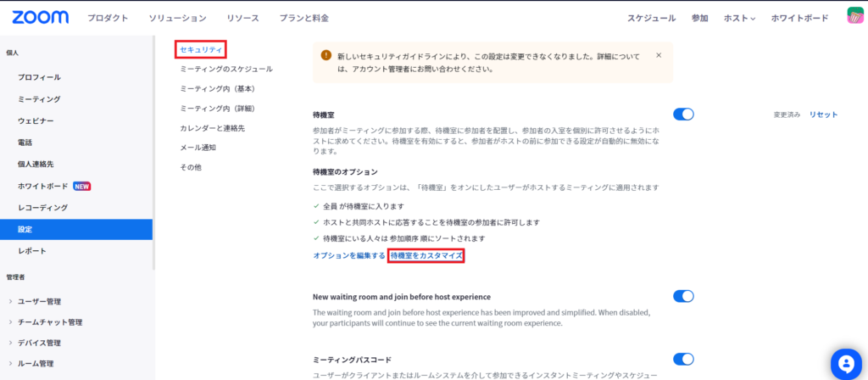This screenshot has height=380, width=868.
Task: Click the オプションを編集する link
Action: [x=349, y=255]
